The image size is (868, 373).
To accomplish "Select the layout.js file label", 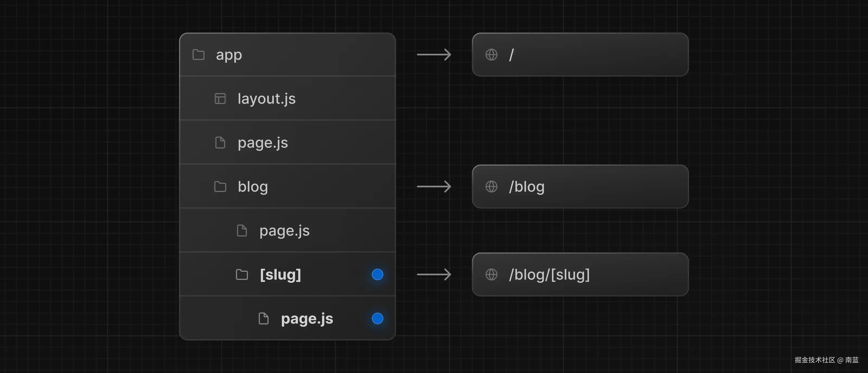I will [x=266, y=99].
